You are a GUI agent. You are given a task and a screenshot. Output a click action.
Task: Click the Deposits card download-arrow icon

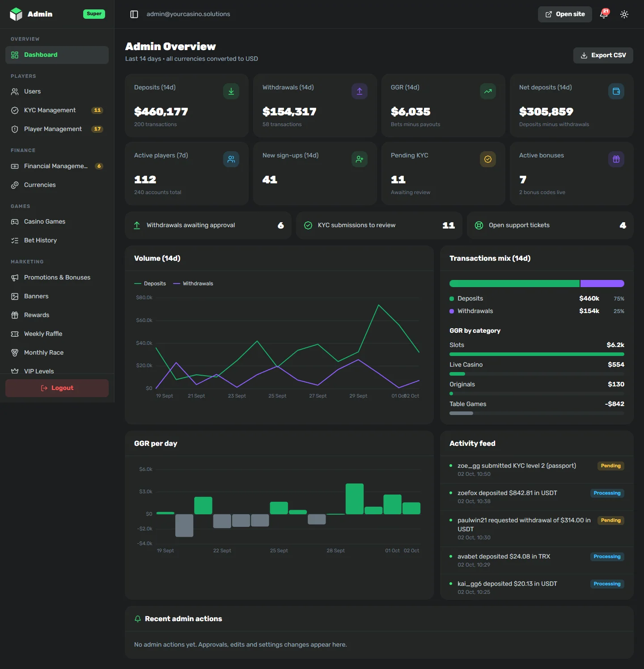(231, 91)
